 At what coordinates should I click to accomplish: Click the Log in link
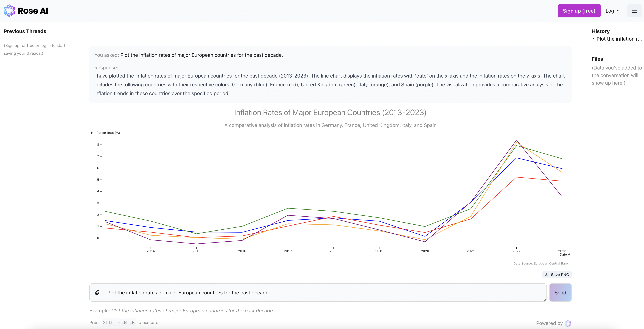coord(612,11)
